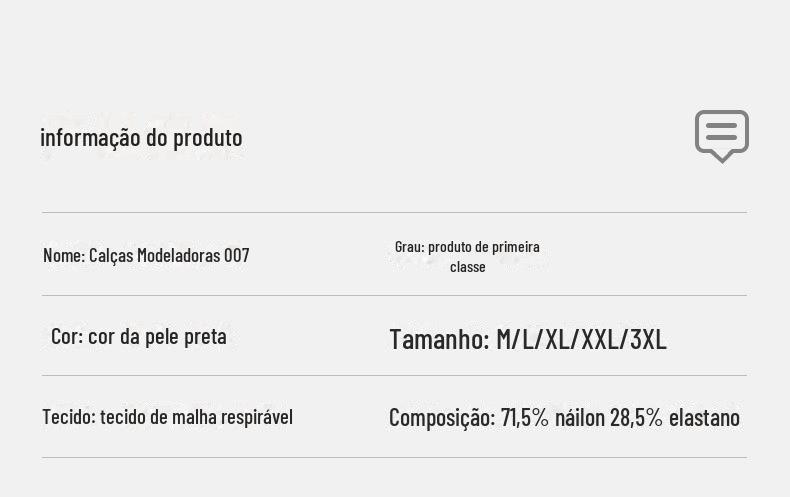Select the "Grau:" label text
Viewport: 790px width, 497px height.
(409, 247)
